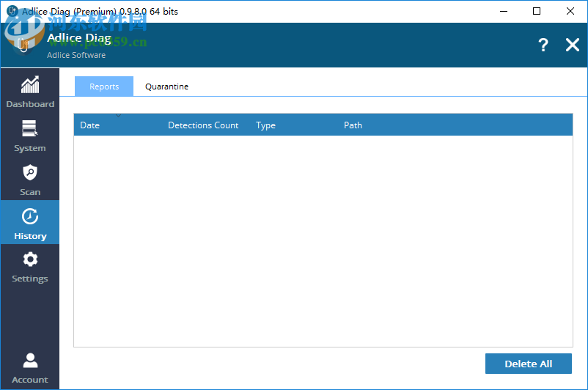Open the Dashboard section in sidebar
The height and width of the screenshot is (390, 588).
click(30, 92)
